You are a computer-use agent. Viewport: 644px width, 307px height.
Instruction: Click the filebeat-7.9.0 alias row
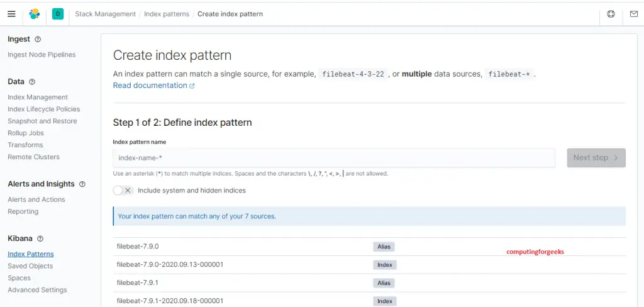369,247
